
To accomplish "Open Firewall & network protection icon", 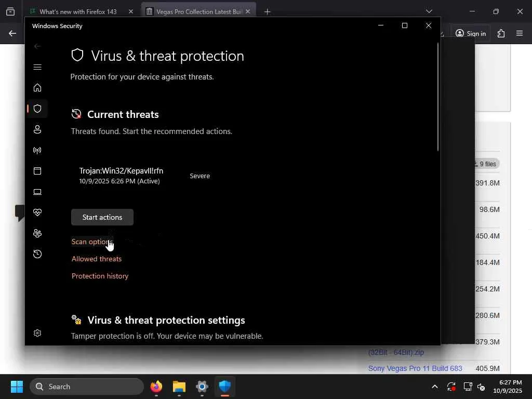I will coord(37,150).
